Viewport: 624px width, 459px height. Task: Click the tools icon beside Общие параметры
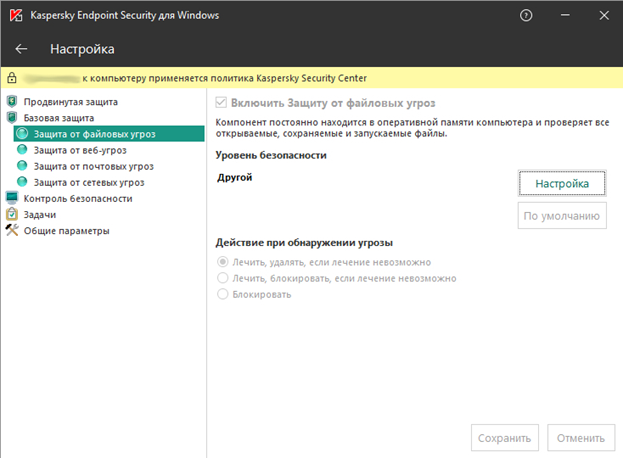pos(12,230)
